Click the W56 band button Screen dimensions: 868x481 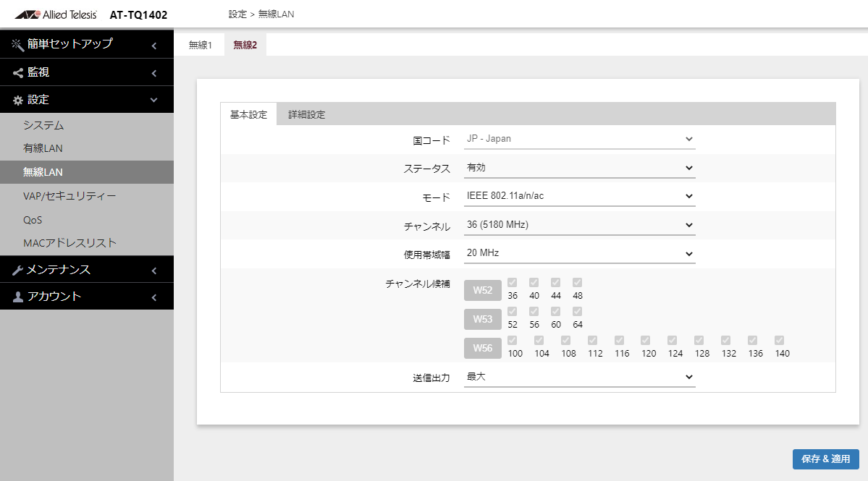click(483, 348)
